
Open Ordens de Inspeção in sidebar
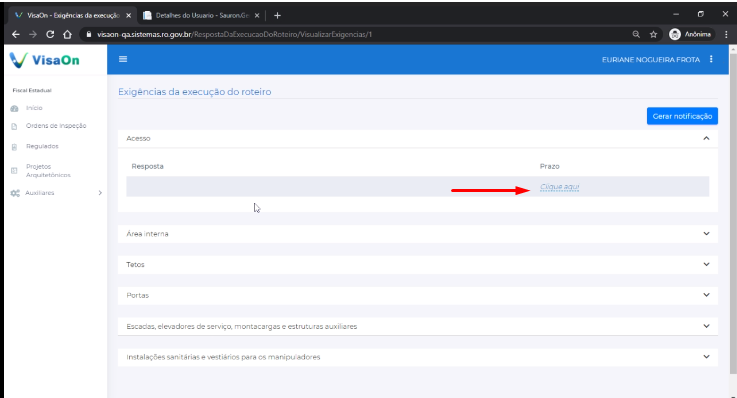[x=56, y=126]
